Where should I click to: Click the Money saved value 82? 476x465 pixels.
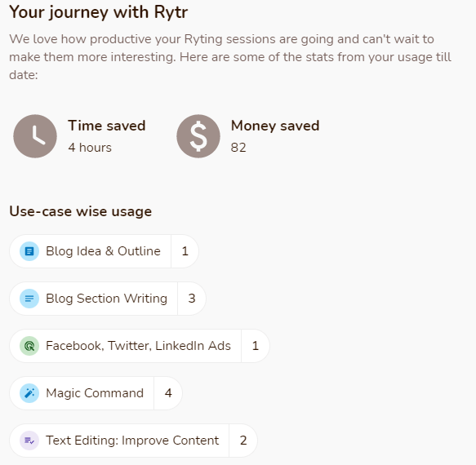pos(238,148)
